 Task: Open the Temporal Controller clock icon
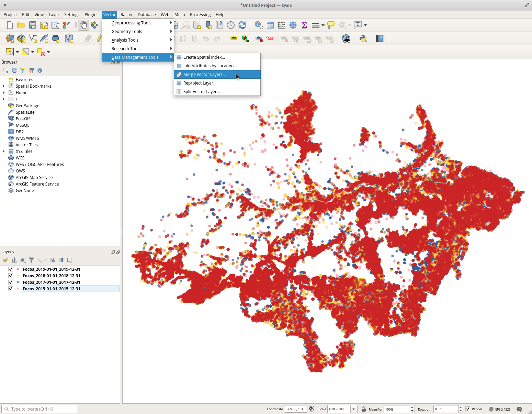(x=231, y=25)
